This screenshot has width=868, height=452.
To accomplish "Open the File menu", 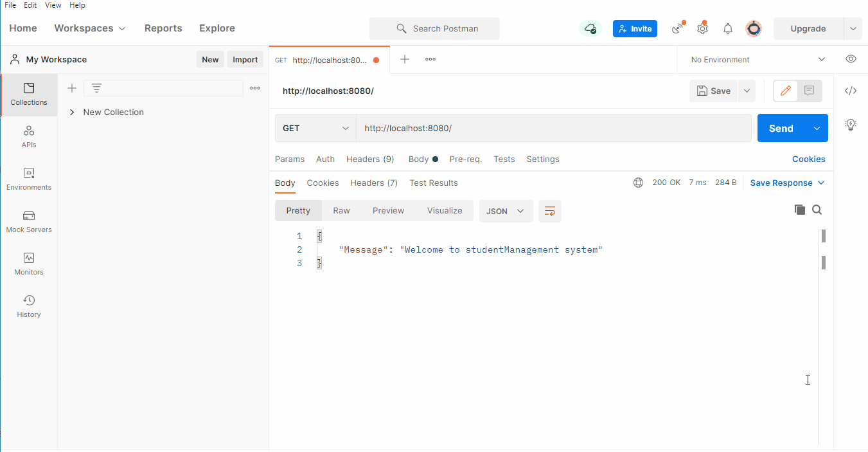I will 10,5.
